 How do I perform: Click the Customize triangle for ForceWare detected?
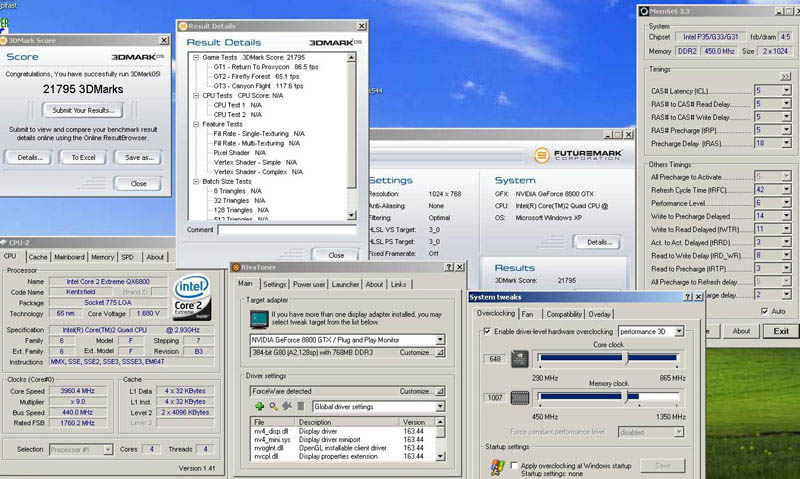[x=440, y=391]
